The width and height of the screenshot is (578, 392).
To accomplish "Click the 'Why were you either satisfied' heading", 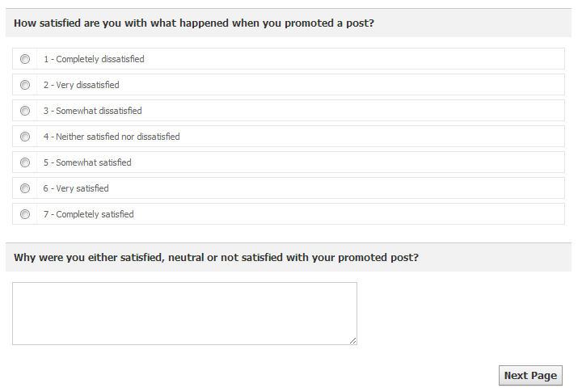I will (216, 258).
